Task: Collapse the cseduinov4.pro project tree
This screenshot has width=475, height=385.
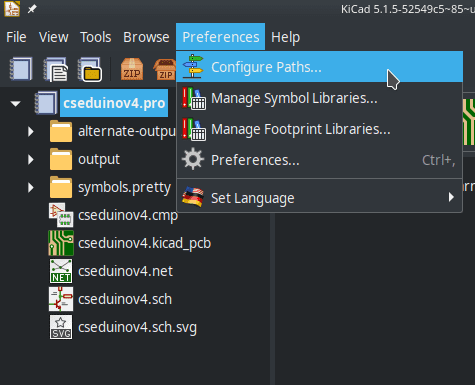Action: click(x=15, y=104)
